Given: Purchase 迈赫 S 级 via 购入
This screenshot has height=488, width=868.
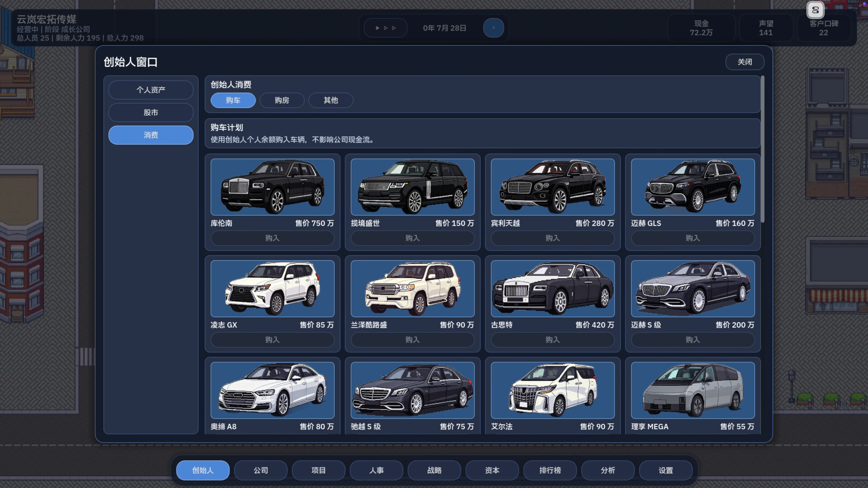Looking at the screenshot, I should point(693,340).
